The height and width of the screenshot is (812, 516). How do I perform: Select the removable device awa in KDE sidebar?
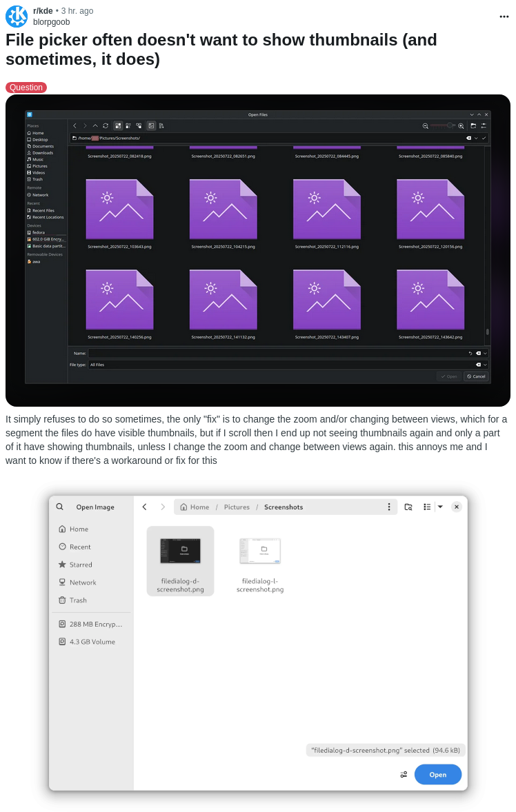point(34,261)
